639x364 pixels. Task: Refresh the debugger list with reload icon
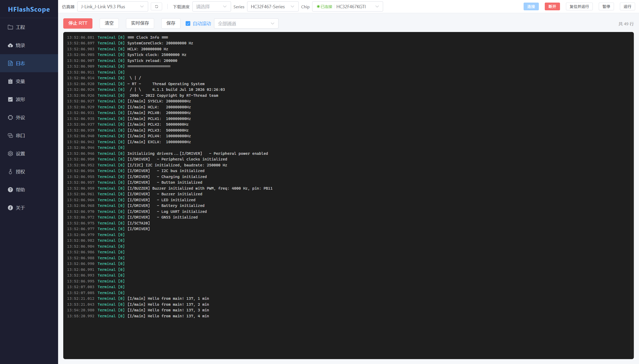[x=156, y=6]
